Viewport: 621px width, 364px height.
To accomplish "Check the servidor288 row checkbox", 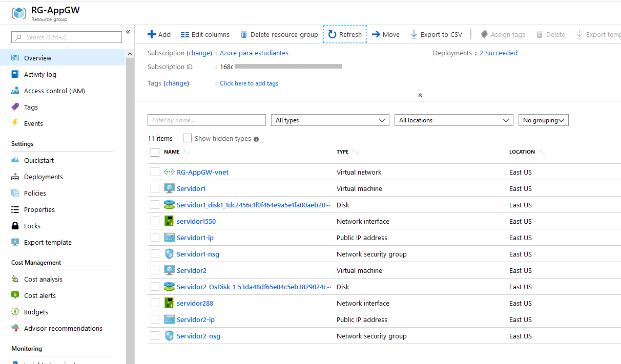I will pos(155,303).
